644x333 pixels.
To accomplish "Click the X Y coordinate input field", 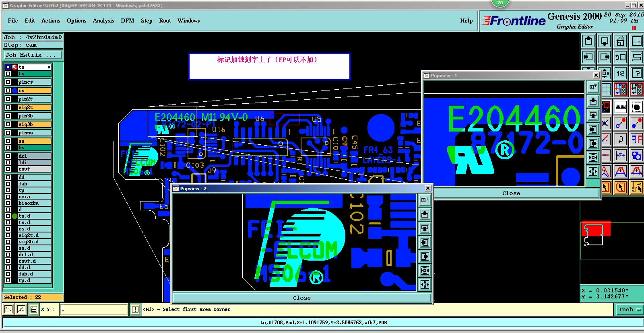I will click(94, 309).
